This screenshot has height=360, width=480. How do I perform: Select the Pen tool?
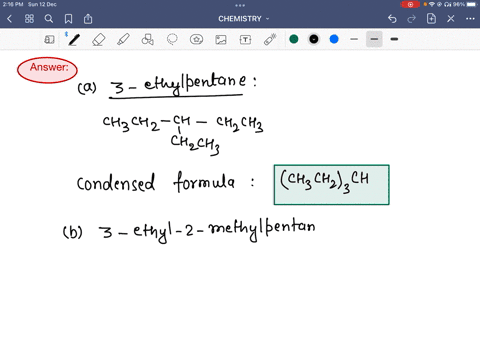tap(74, 40)
